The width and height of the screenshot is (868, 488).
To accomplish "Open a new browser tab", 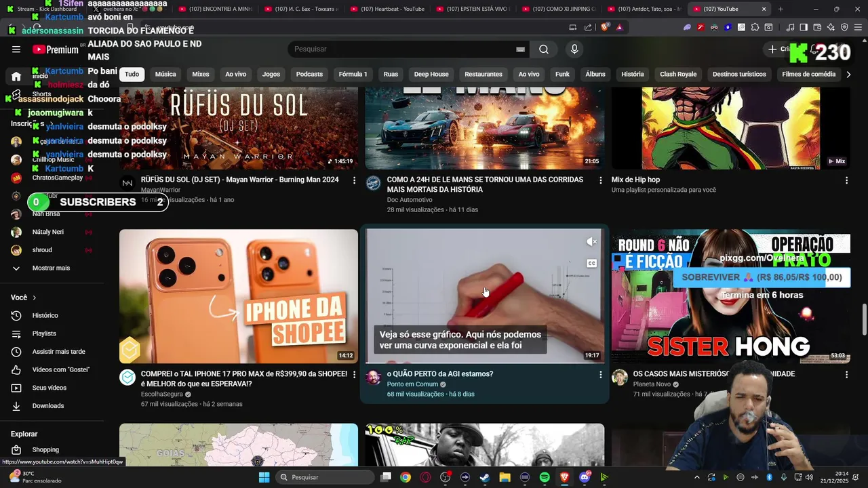I will 781,9.
